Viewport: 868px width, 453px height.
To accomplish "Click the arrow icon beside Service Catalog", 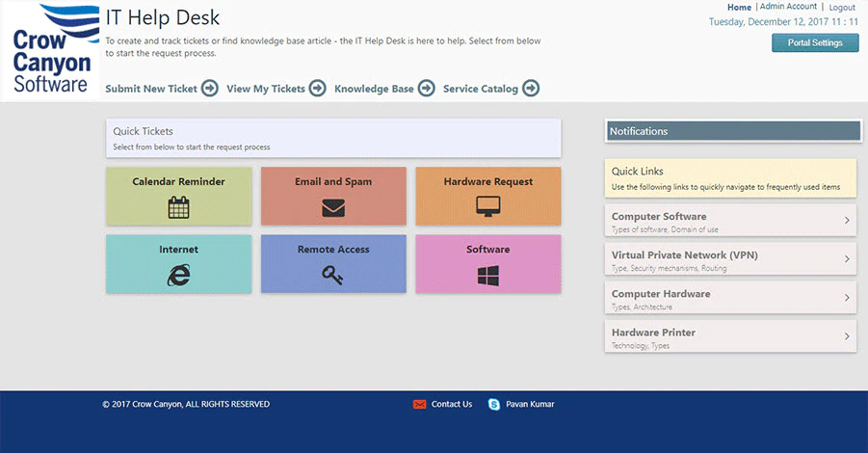I will pos(531,88).
